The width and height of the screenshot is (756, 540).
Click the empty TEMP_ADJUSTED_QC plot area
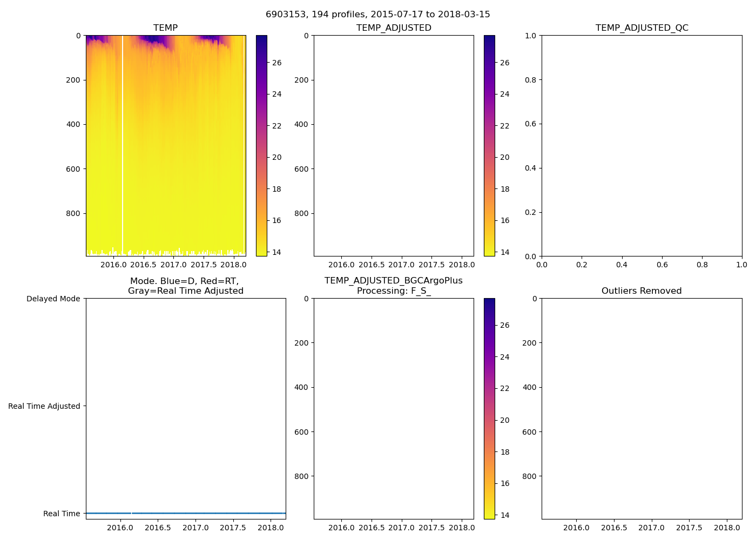(642, 146)
